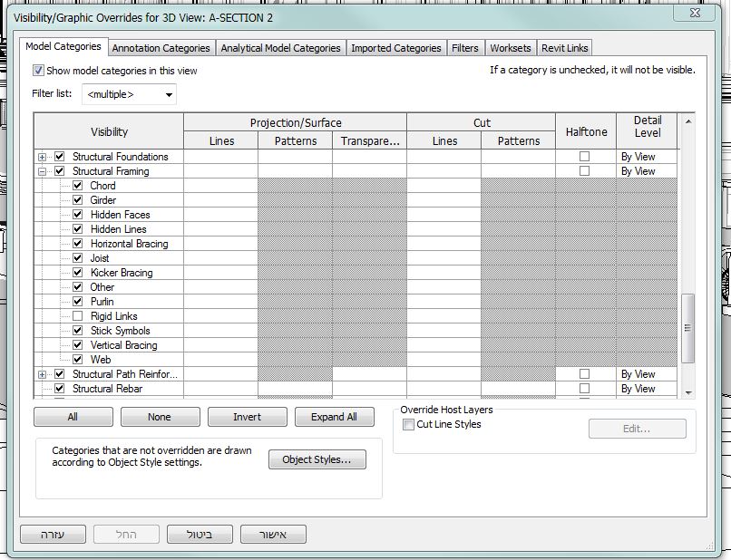
Task: Click the table vertical scrollbar thumb
Action: (687, 328)
